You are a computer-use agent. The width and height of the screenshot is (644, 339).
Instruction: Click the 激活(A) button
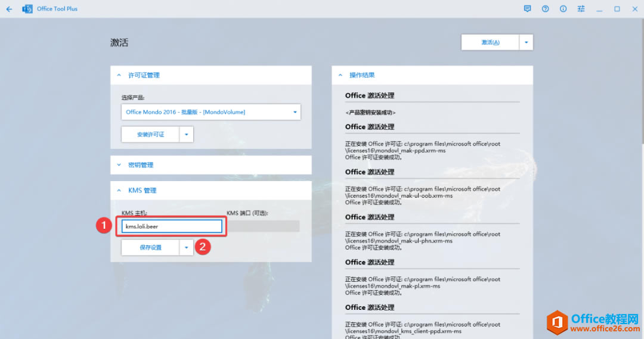(490, 42)
